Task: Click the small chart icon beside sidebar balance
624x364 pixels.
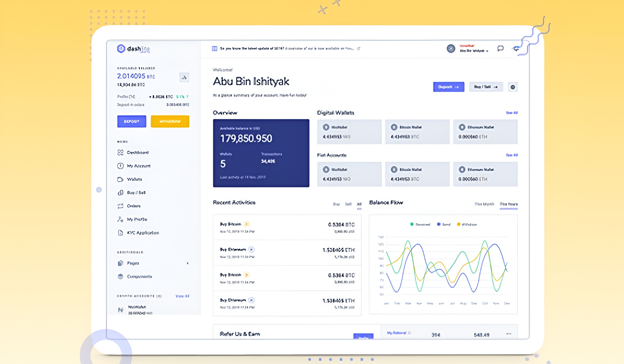Action: pos(184,77)
